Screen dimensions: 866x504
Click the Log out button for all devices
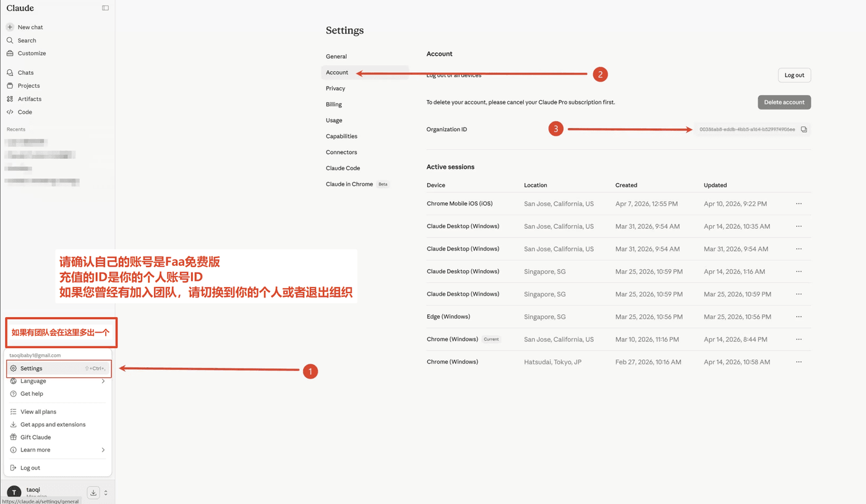[x=794, y=75]
